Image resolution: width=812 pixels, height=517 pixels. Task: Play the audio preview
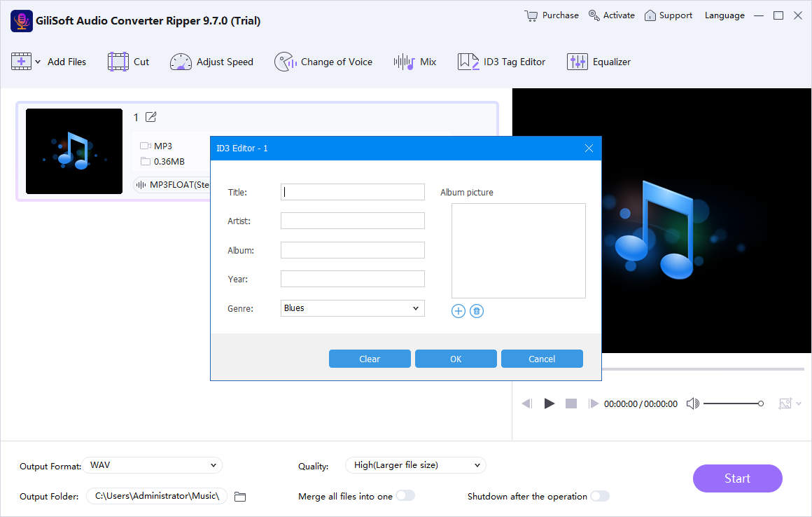tap(549, 404)
